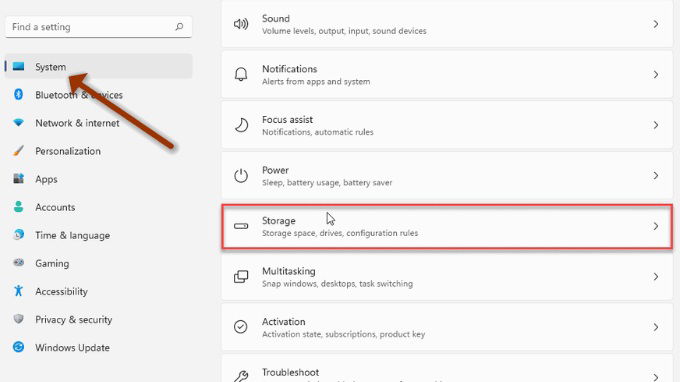Viewport: 680px width, 382px height.
Task: Click the Personalization paintbrush icon
Action: coord(18,150)
